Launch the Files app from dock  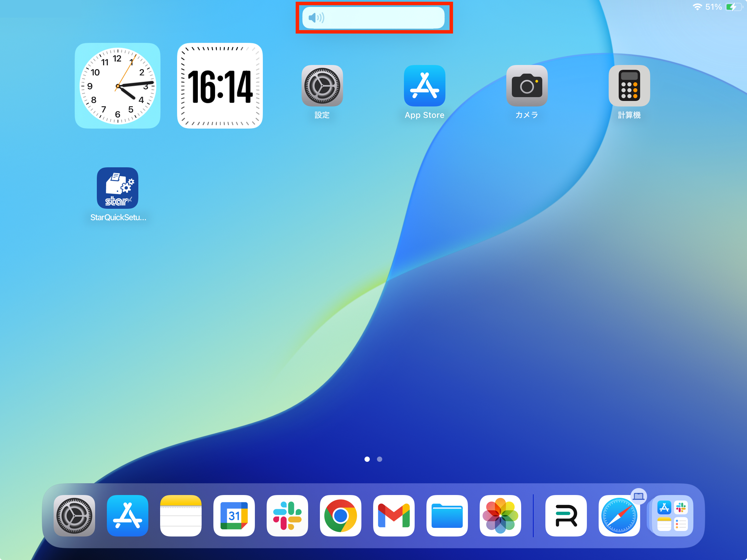coord(447,515)
